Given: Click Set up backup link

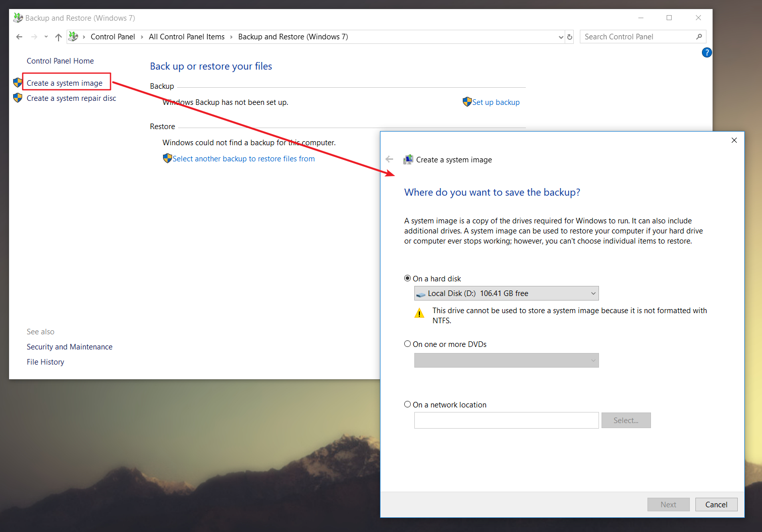Looking at the screenshot, I should click(496, 102).
